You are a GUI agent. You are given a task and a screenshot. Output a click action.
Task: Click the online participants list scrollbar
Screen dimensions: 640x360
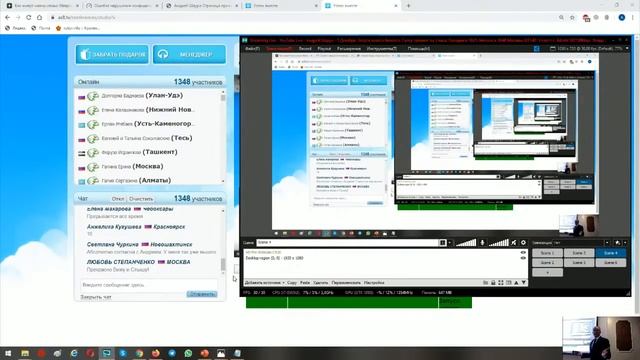pos(223,137)
